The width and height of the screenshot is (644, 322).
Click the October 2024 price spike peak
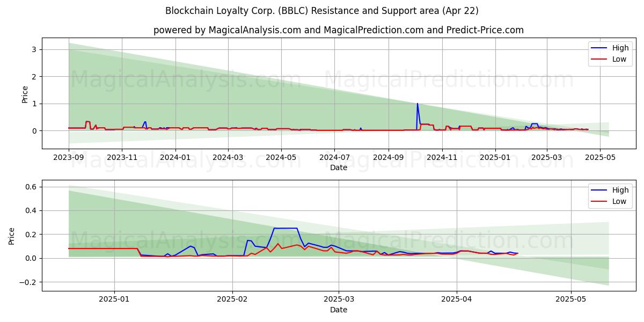pos(417,104)
